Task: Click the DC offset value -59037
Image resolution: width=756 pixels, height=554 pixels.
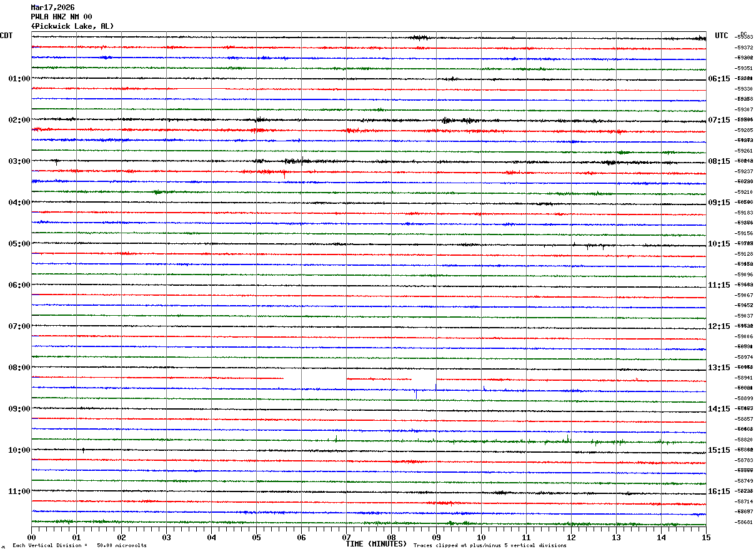Action: click(744, 316)
